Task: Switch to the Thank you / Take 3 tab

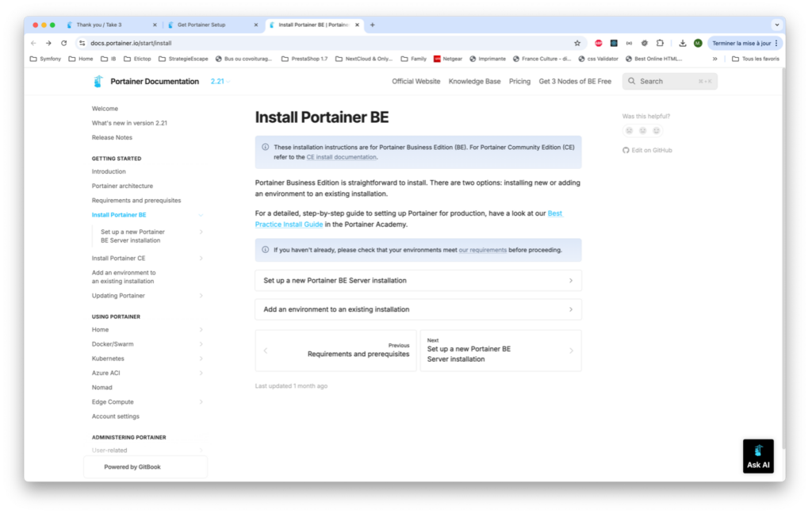Action: point(111,25)
